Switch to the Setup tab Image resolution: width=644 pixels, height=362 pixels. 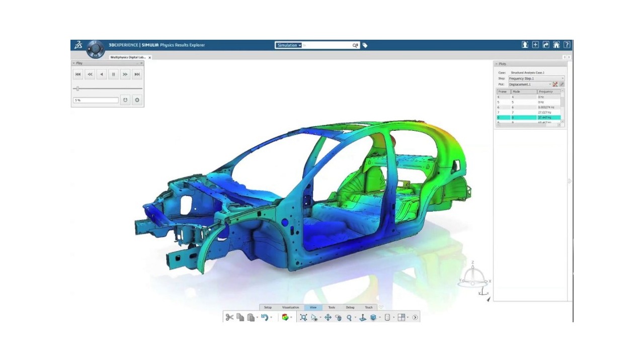[x=268, y=307]
